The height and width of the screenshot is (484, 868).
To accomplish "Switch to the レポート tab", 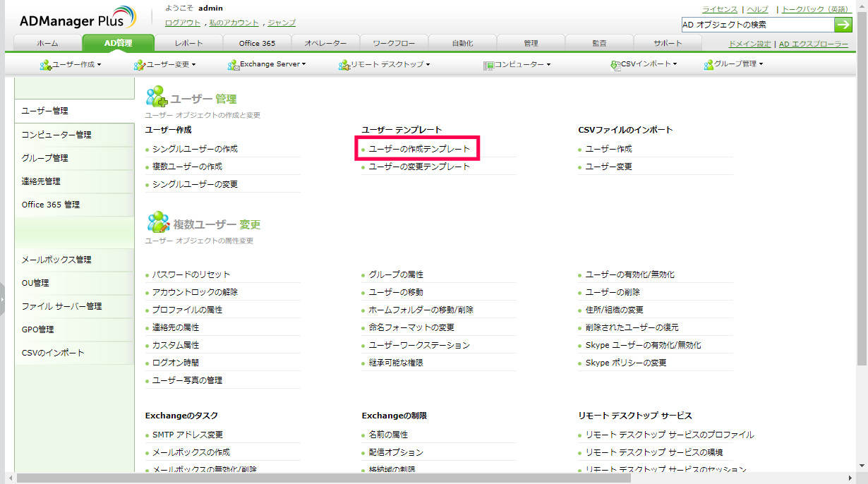I will point(188,43).
